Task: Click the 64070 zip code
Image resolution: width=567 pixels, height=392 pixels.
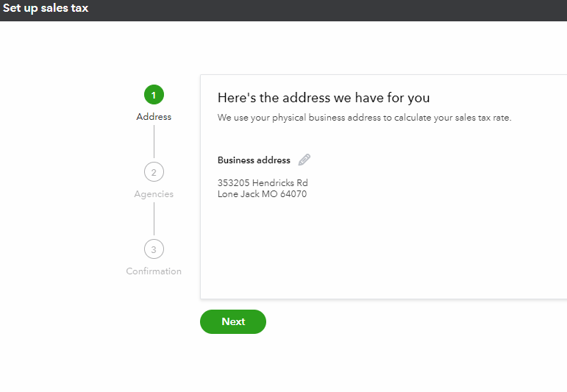Action: (x=293, y=194)
